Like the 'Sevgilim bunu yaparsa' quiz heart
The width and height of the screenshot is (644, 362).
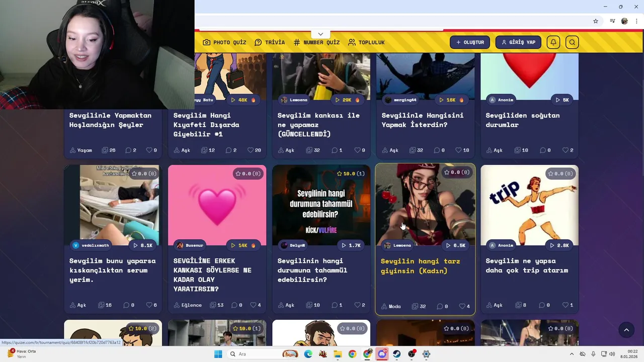(149, 305)
